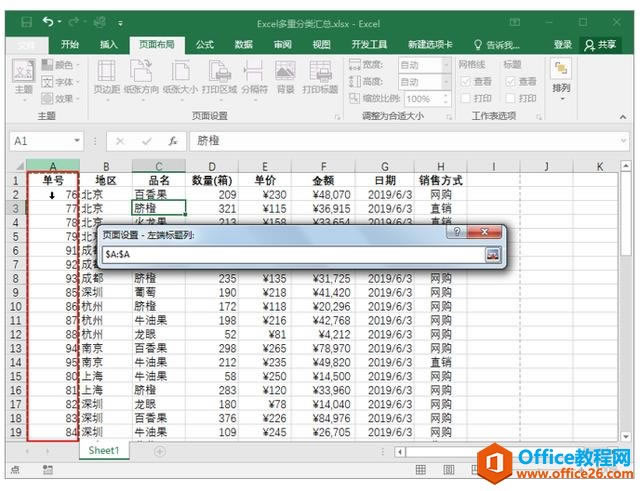Viewport: 640px width, 491px height.
Task: Click the Save icon in quick access toolbar
Action: coord(27,22)
